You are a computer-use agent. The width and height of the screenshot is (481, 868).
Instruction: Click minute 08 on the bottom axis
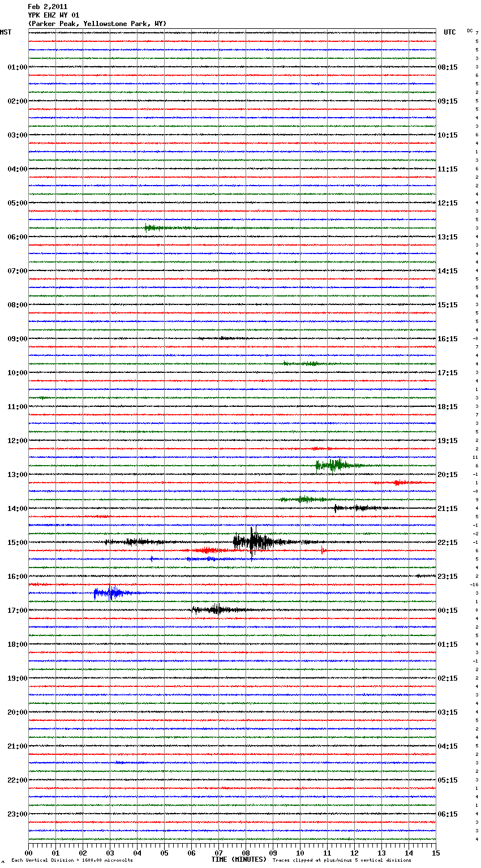click(246, 853)
